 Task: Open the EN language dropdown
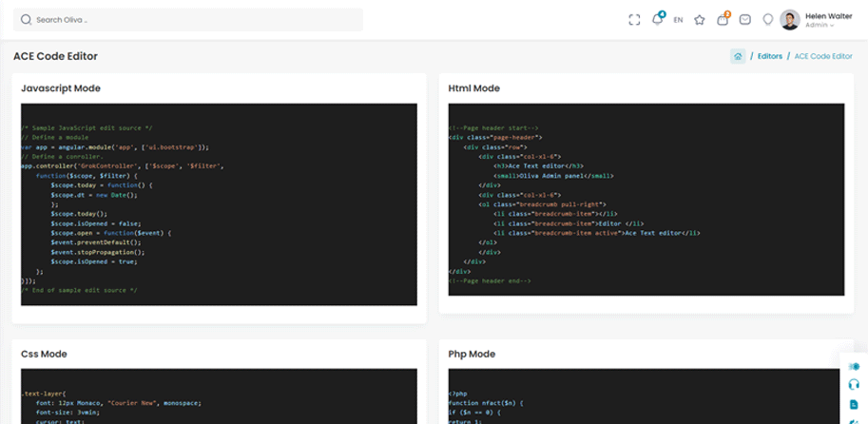click(x=678, y=20)
